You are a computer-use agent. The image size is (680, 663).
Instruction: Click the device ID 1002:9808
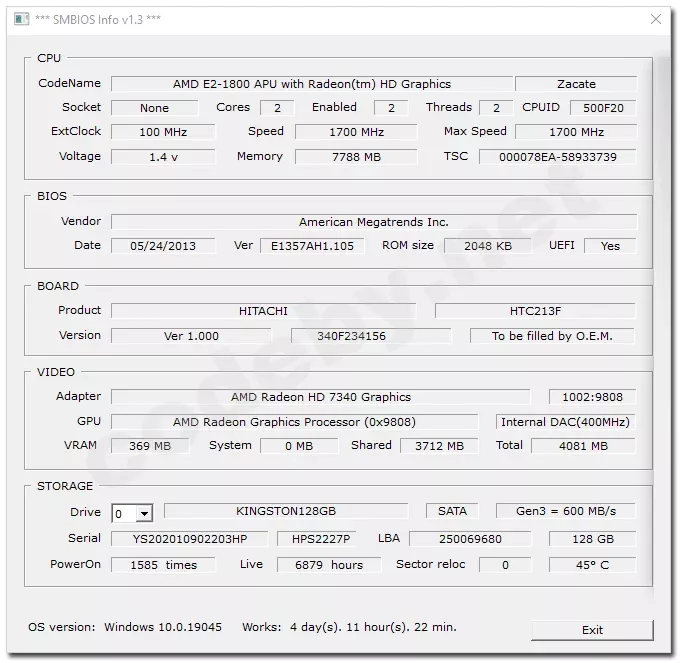coord(592,397)
